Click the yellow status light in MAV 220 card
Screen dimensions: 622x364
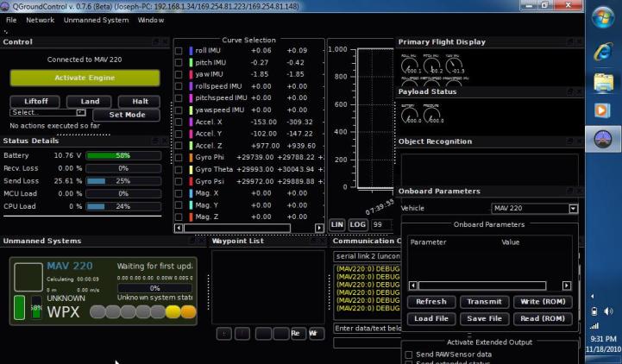[x=173, y=312]
